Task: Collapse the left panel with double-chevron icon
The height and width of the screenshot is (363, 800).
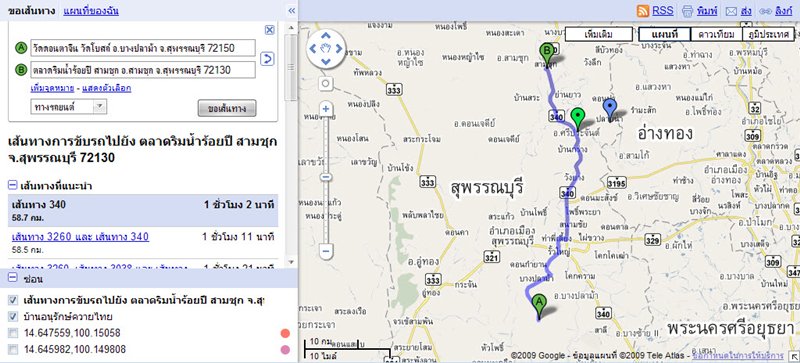Action: click(x=291, y=11)
